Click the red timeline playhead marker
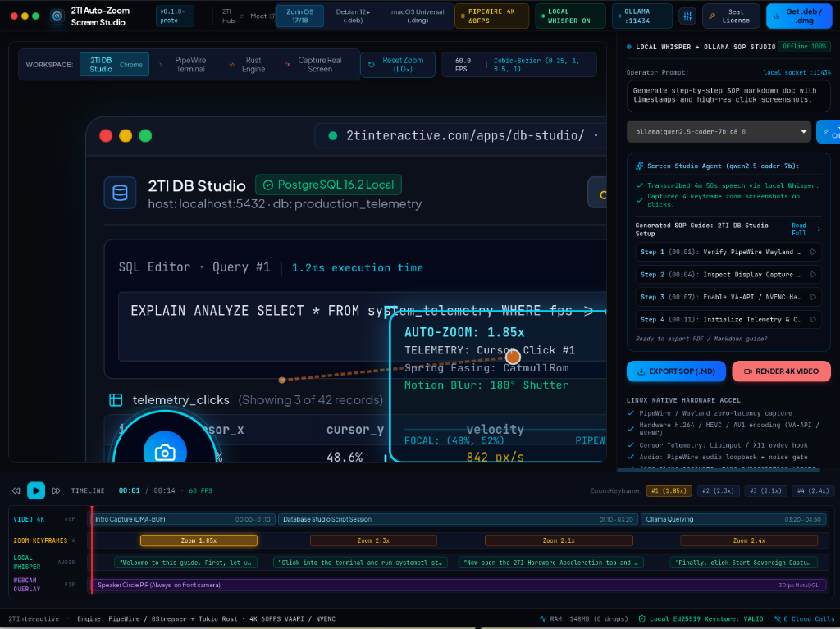 (92, 549)
